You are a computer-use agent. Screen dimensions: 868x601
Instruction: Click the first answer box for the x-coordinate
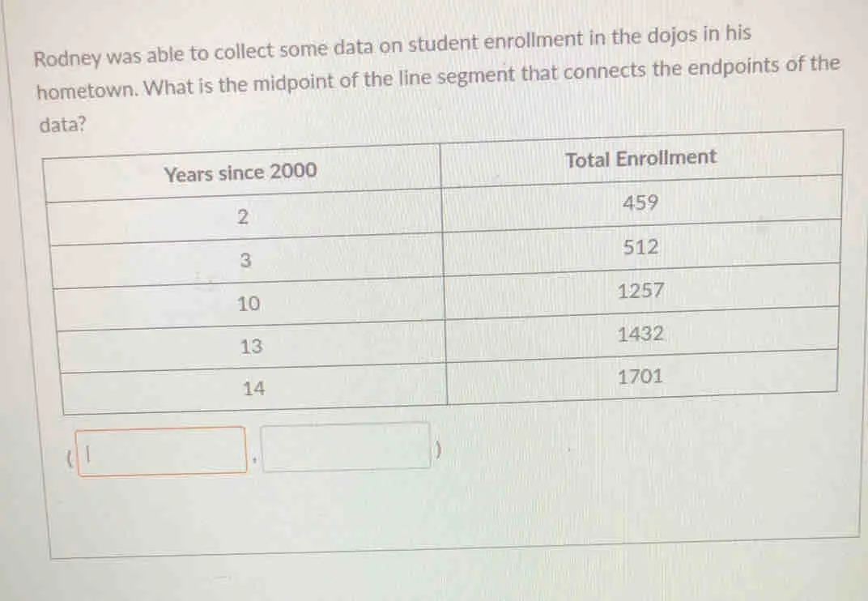click(162, 451)
